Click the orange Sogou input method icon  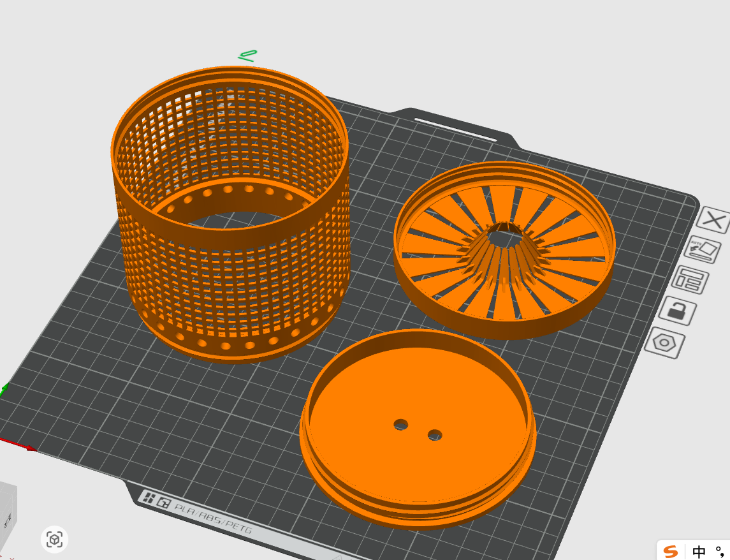click(671, 551)
